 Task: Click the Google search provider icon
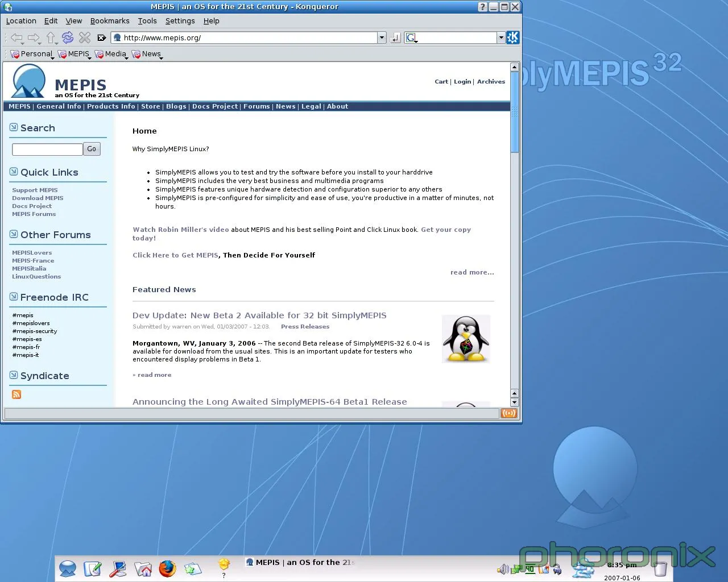tap(411, 38)
